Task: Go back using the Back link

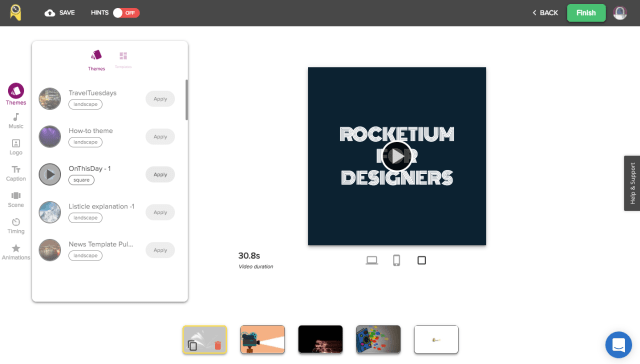Action: click(545, 13)
